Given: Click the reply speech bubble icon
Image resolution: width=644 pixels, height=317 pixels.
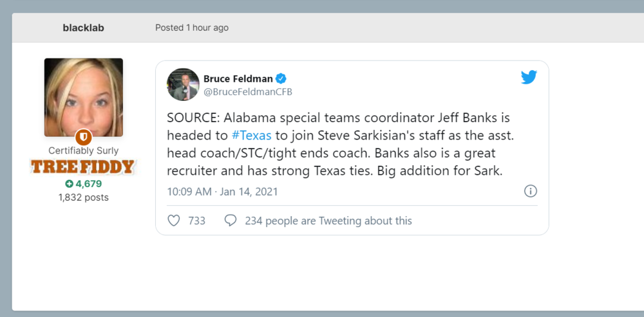Looking at the screenshot, I should click(230, 221).
